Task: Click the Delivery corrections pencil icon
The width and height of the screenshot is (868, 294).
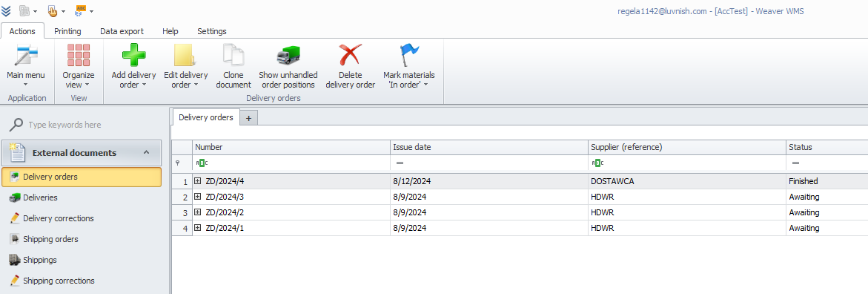Action: (14, 218)
